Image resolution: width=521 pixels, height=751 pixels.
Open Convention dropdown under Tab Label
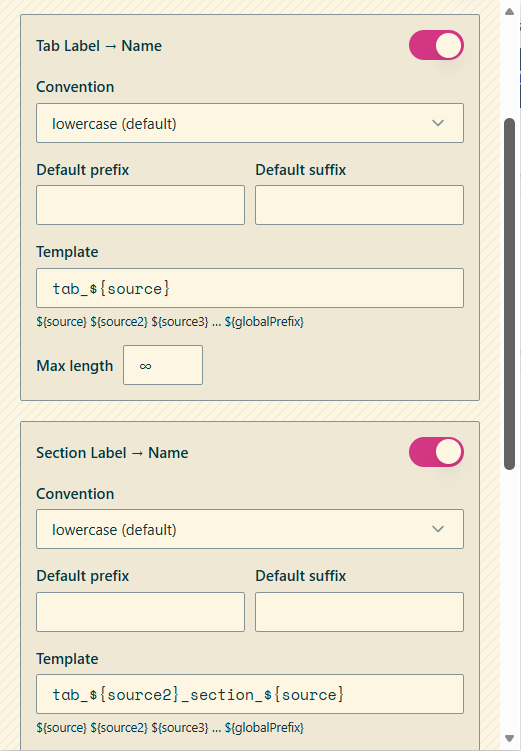pyautogui.click(x=250, y=123)
